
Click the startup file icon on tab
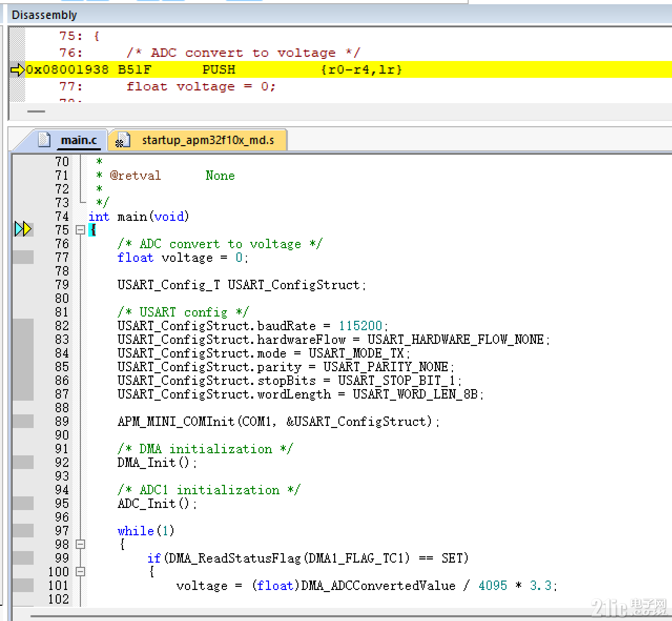122,140
